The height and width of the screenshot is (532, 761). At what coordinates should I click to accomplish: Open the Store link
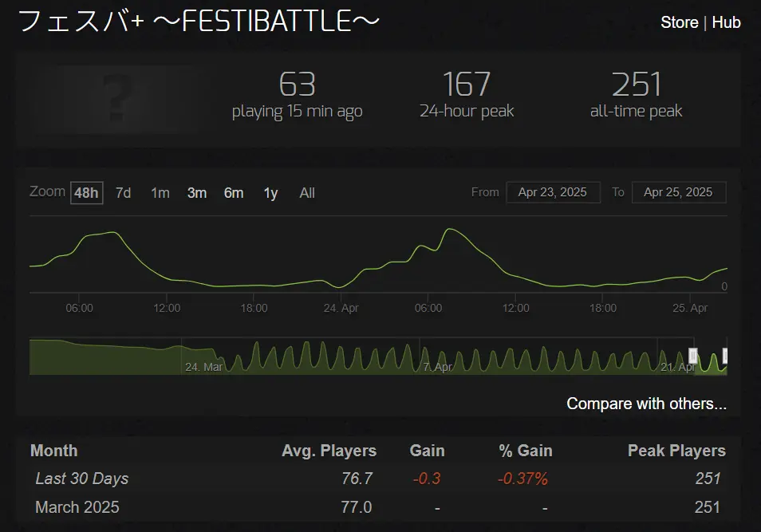[679, 22]
